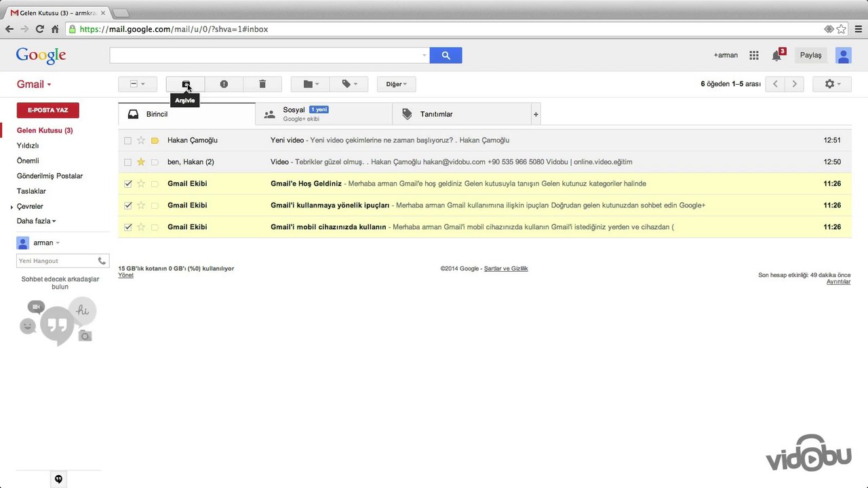Image resolution: width=868 pixels, height=488 pixels.
Task: Select the Gelen Kutusu (3) browser tab
Action: pos(58,12)
